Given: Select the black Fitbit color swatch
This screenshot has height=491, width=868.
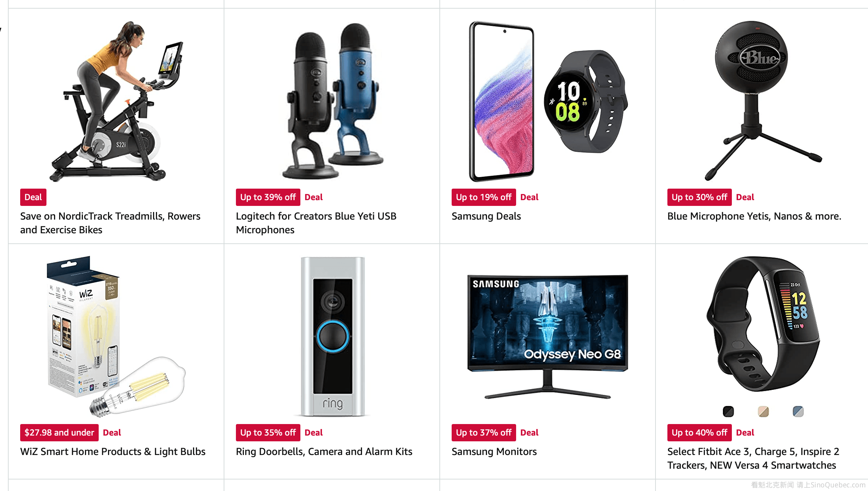Looking at the screenshot, I should (x=728, y=411).
